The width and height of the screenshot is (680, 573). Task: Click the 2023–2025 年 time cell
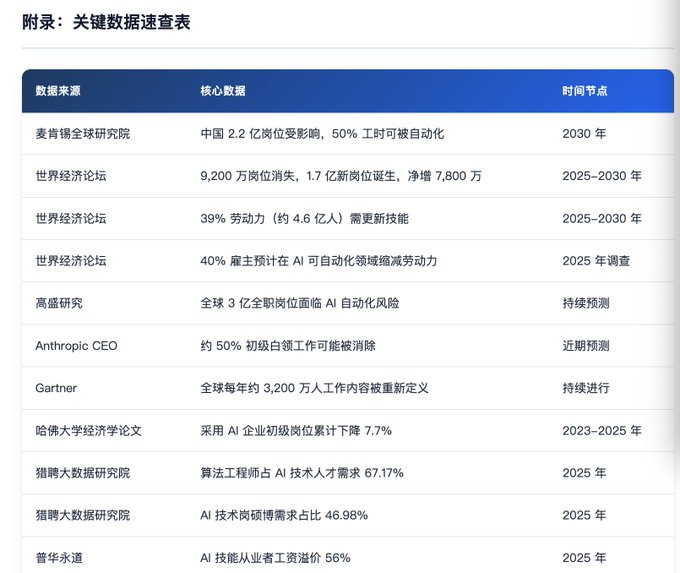coord(602,430)
